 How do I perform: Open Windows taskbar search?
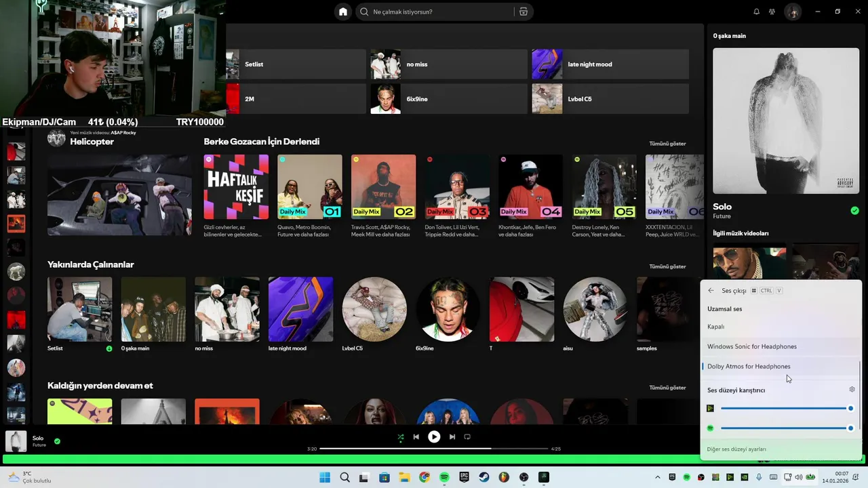344,477
